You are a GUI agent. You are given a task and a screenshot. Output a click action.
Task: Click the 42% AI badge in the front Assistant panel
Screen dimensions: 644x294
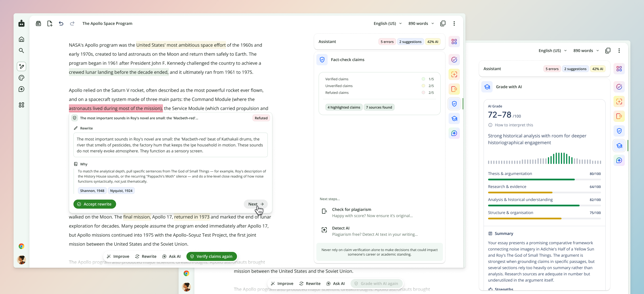click(433, 42)
